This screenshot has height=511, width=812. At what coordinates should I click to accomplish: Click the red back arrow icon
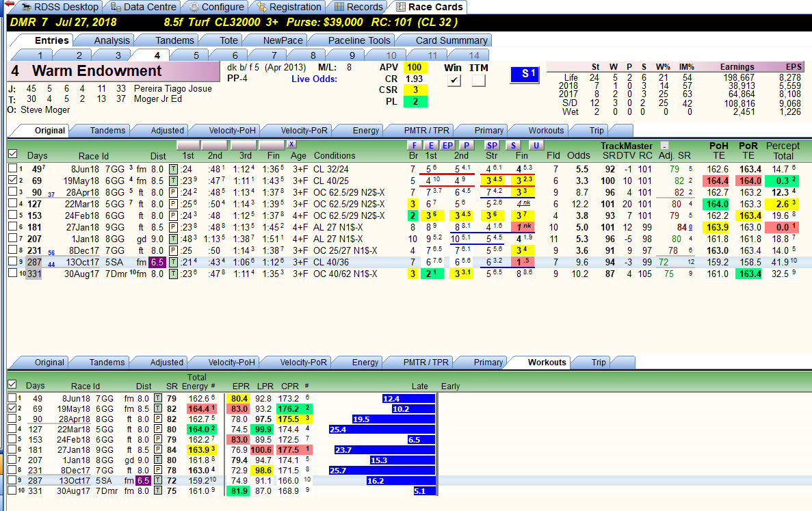coord(8,4)
